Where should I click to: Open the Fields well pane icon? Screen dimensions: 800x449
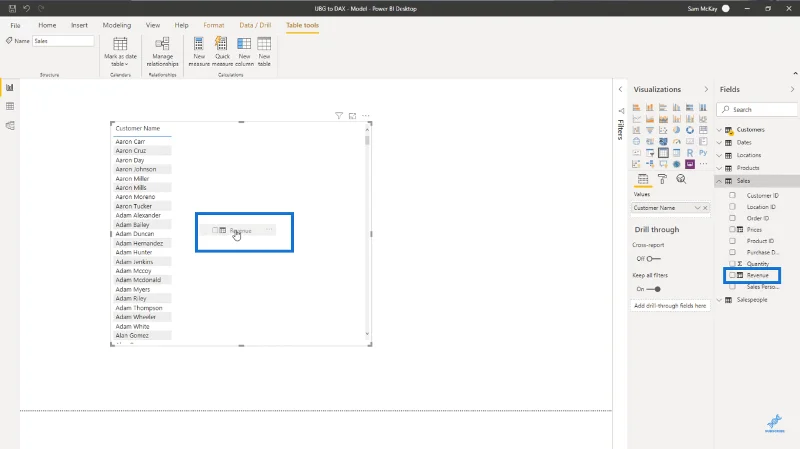643,179
